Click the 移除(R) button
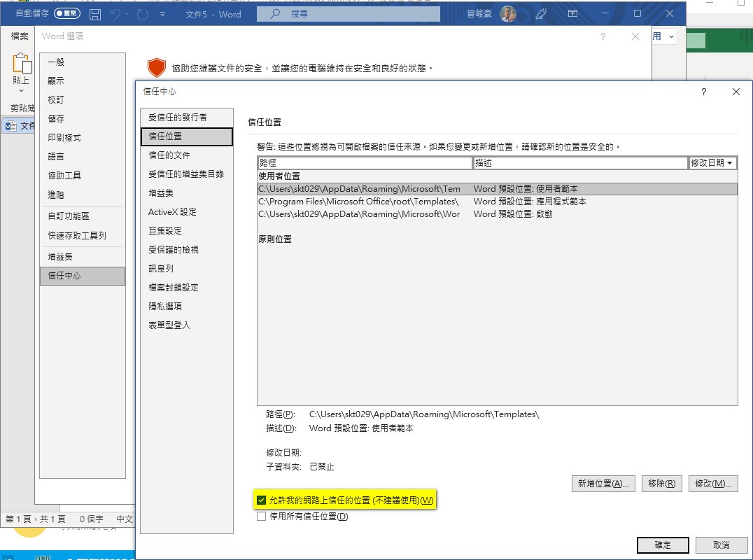The image size is (753, 560). pos(661,484)
